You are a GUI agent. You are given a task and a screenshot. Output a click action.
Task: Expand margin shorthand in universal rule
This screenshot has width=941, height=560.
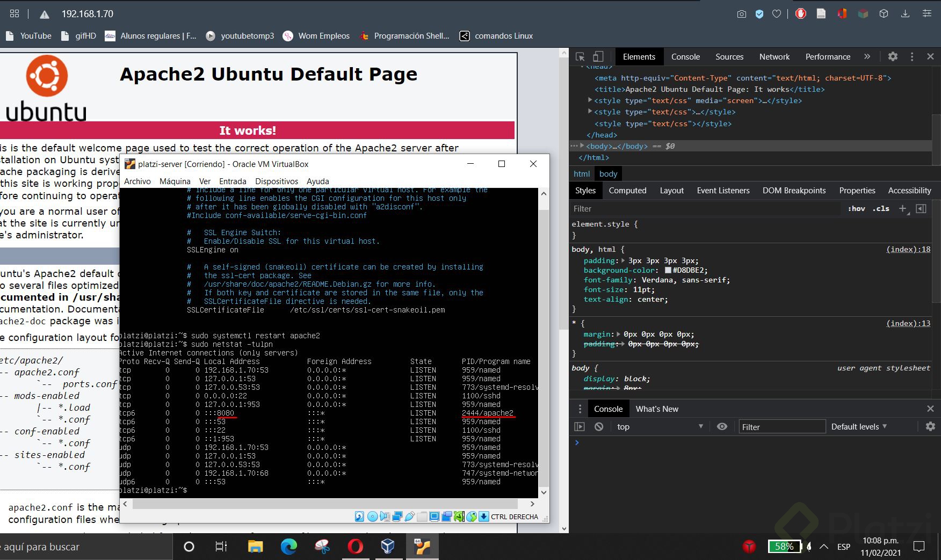pyautogui.click(x=619, y=334)
